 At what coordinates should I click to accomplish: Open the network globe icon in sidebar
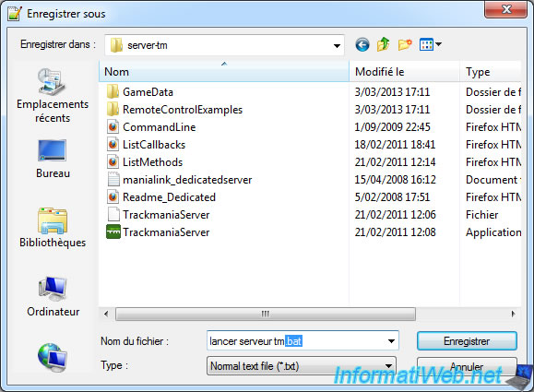pyautogui.click(x=52, y=357)
